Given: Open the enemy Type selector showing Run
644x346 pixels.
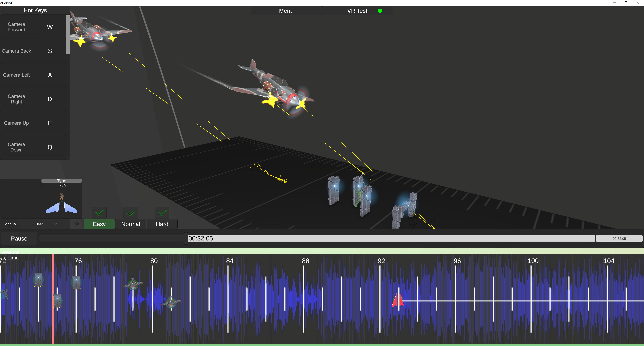Looking at the screenshot, I should pos(62,185).
